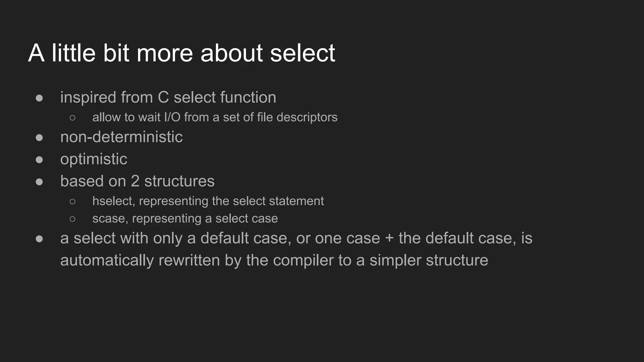The width and height of the screenshot is (644, 362).
Task: Click the slide title 'A little bit more about select'
Action: pyautogui.click(x=181, y=53)
